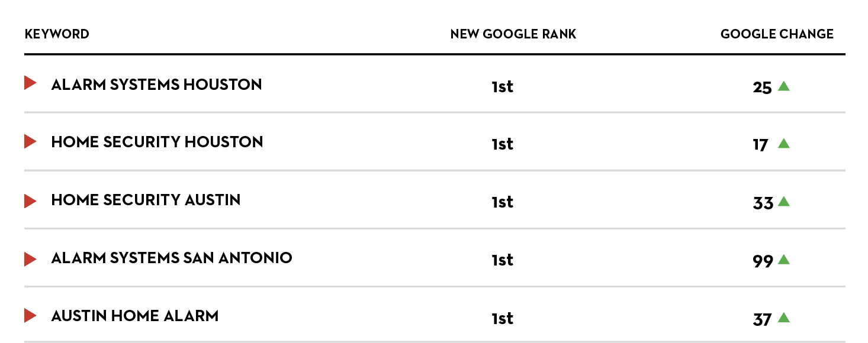
Task: Open the Home Security Austin keyword
Action: tap(146, 200)
